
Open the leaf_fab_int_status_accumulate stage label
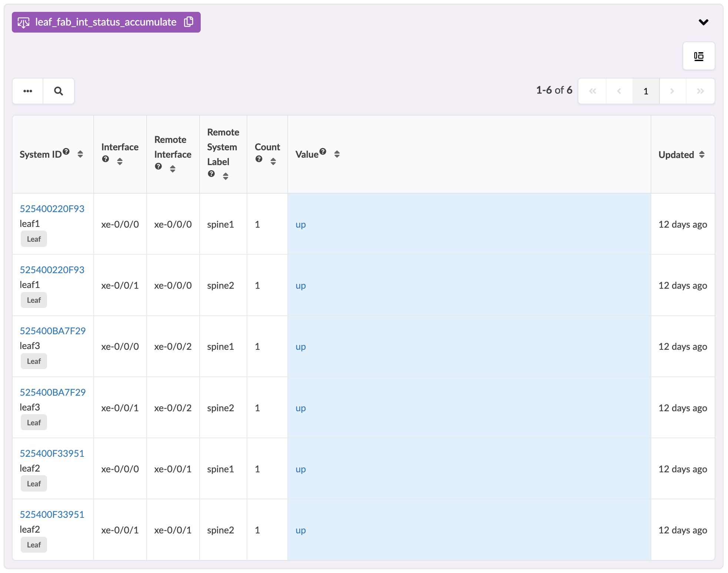[106, 22]
